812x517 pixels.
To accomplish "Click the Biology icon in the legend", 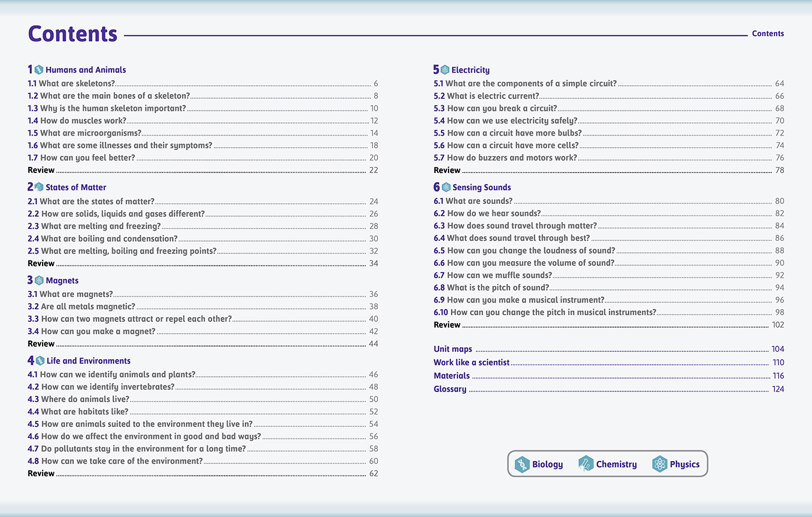I will click(522, 464).
